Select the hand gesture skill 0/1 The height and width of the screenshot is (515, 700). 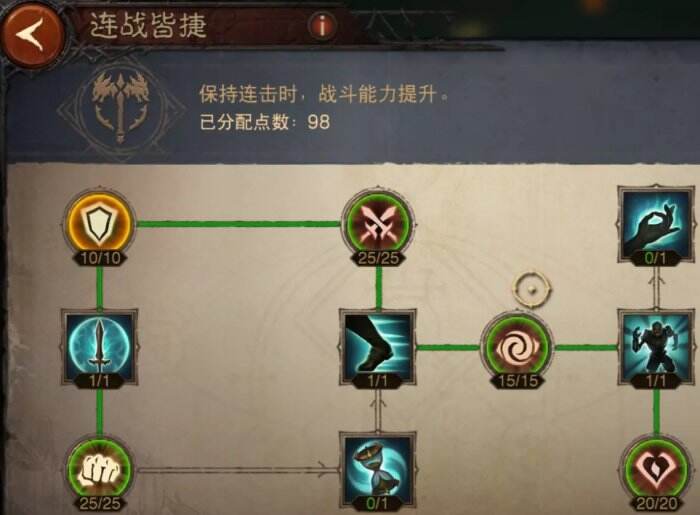(x=655, y=225)
